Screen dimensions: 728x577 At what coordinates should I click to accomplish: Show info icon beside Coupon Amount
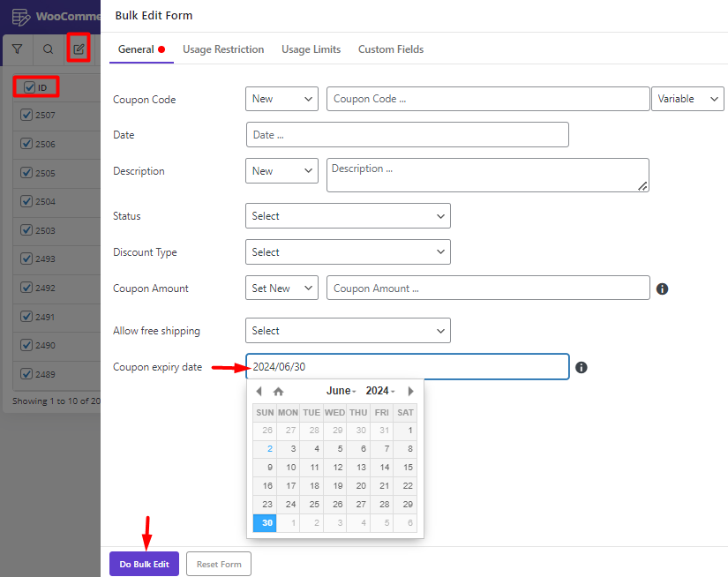point(662,288)
